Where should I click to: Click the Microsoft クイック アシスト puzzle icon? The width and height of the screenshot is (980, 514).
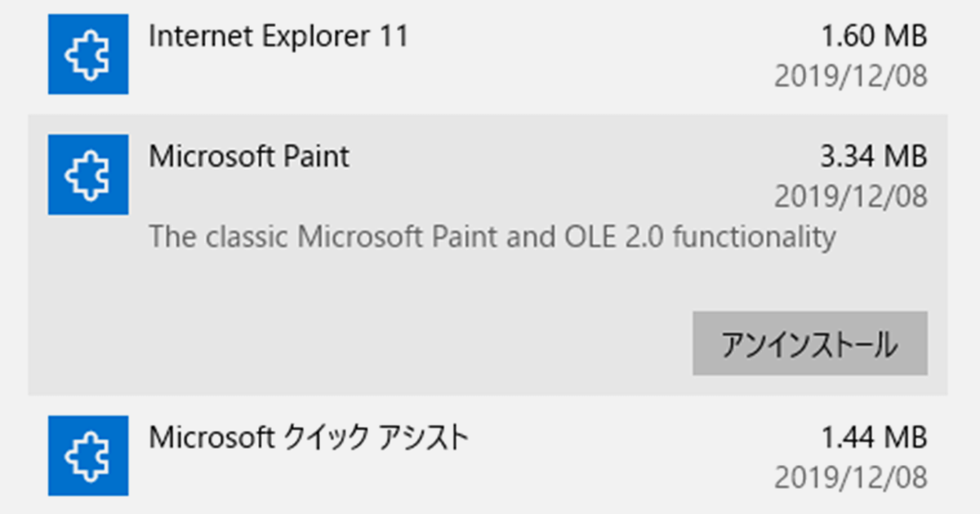[x=88, y=455]
